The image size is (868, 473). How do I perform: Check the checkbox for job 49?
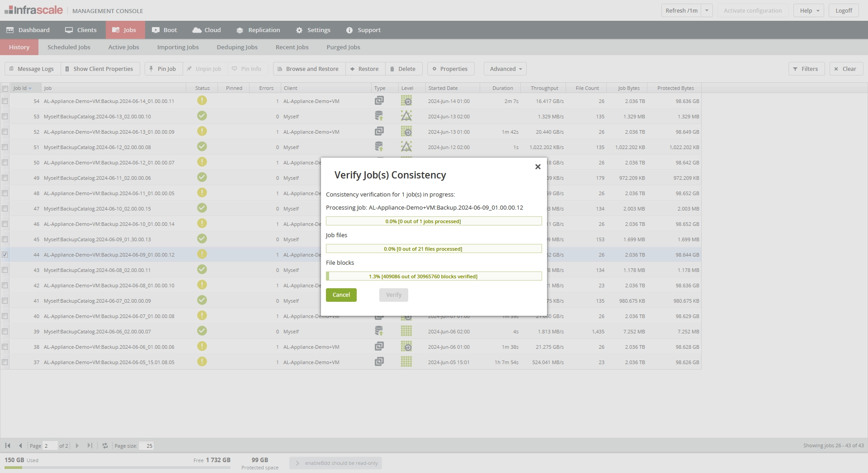click(x=5, y=178)
